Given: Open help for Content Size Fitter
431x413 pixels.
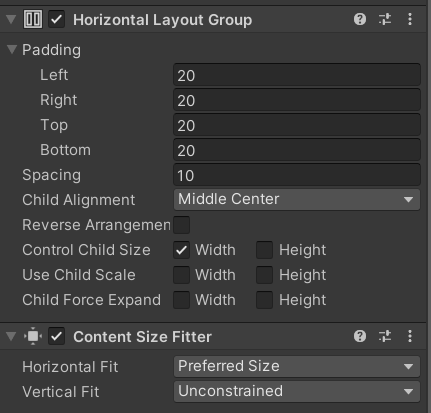Looking at the screenshot, I should click(x=360, y=336).
